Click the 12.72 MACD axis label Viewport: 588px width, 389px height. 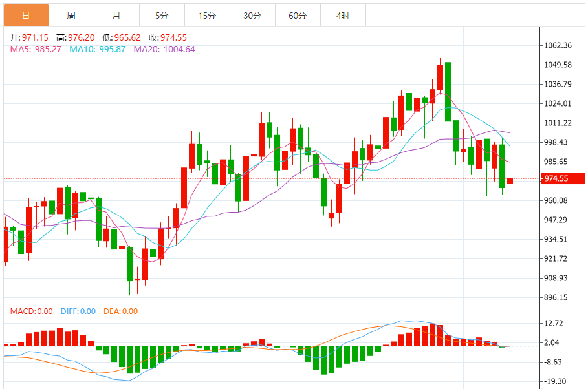(x=554, y=323)
